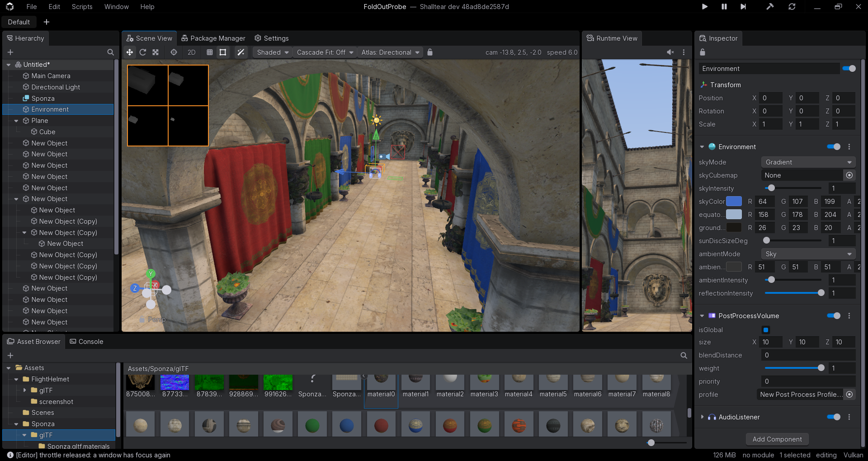The height and width of the screenshot is (461, 868).
Task: Search the Hierarchy panel
Action: point(110,52)
